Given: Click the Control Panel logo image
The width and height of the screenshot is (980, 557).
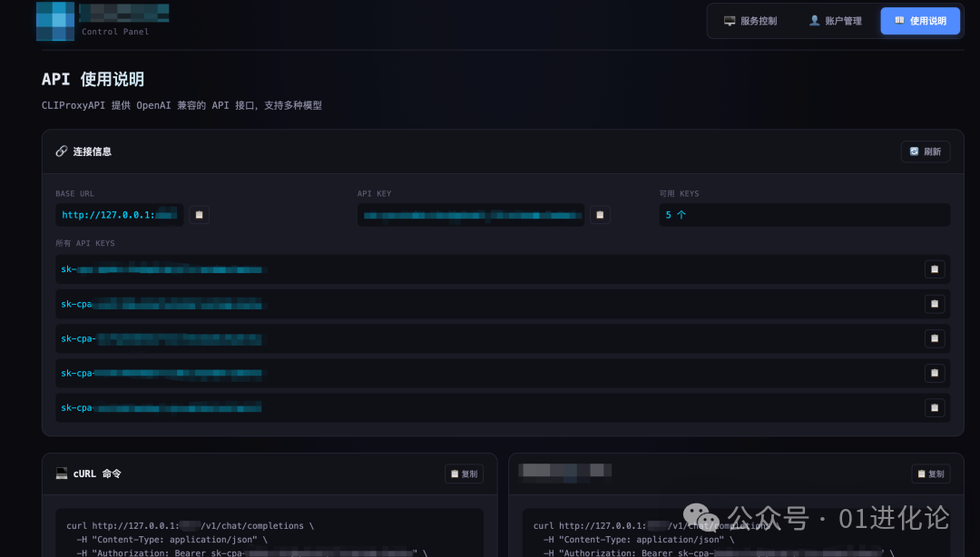Looking at the screenshot, I should click(x=55, y=21).
